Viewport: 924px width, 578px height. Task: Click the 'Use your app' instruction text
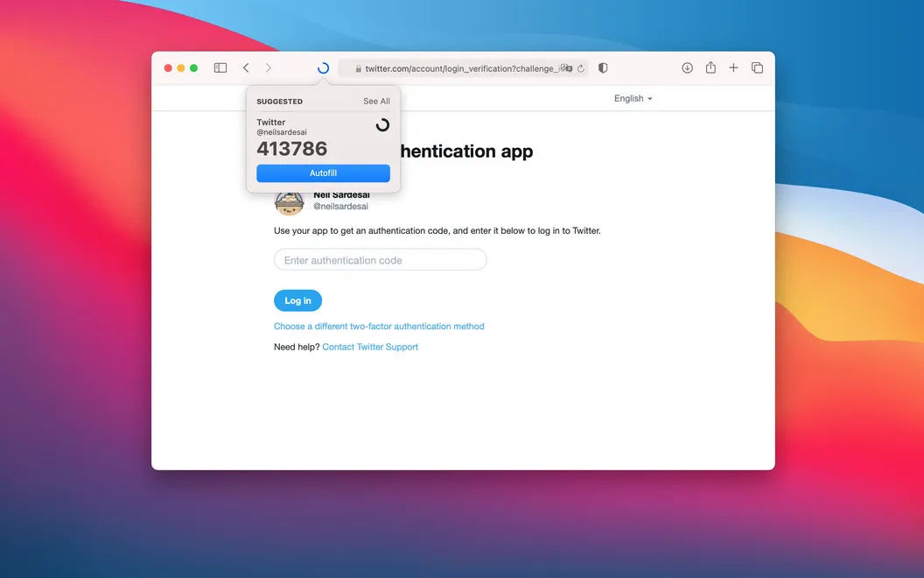click(437, 230)
